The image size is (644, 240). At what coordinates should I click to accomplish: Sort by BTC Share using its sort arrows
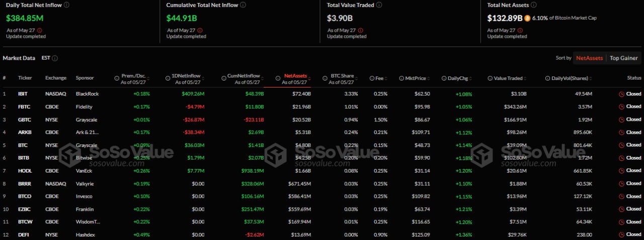[x=356, y=78]
